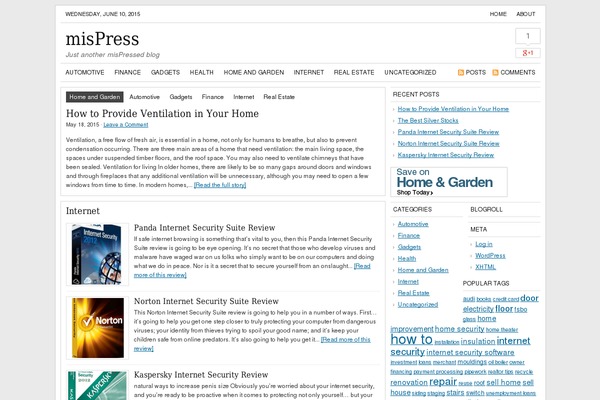Click the Posts RSS feed icon
The width and height of the screenshot is (600, 400).
pyautogui.click(x=461, y=72)
